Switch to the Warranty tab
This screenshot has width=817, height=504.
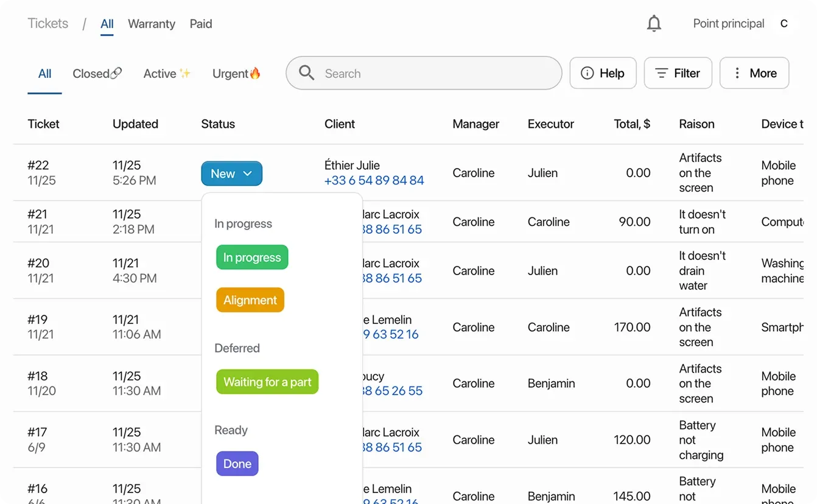click(x=152, y=24)
